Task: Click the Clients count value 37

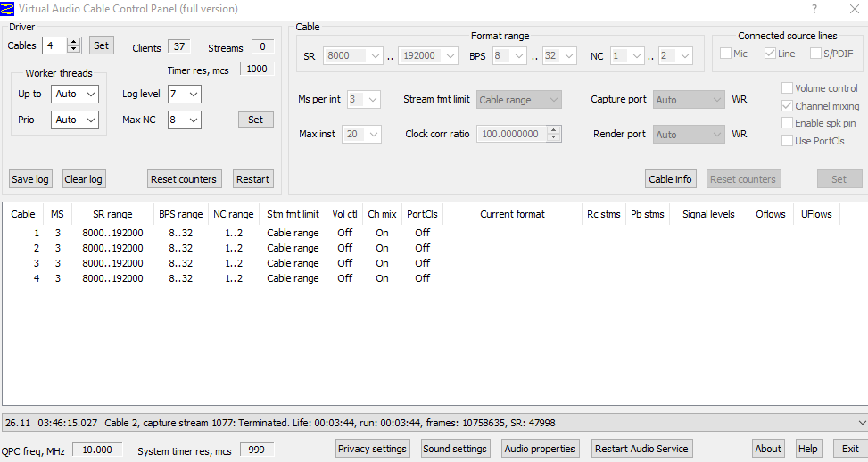Action: tap(179, 47)
